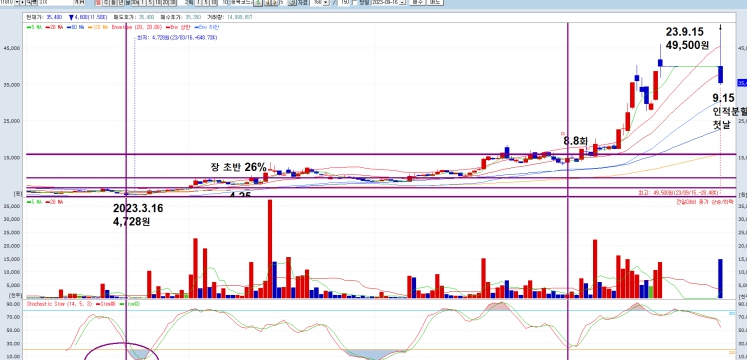Image resolution: width=747 pixels, height=360 pixels.
Task: Click the green-tinted toolbar icon after 종목코드
Action: pos(258,2)
